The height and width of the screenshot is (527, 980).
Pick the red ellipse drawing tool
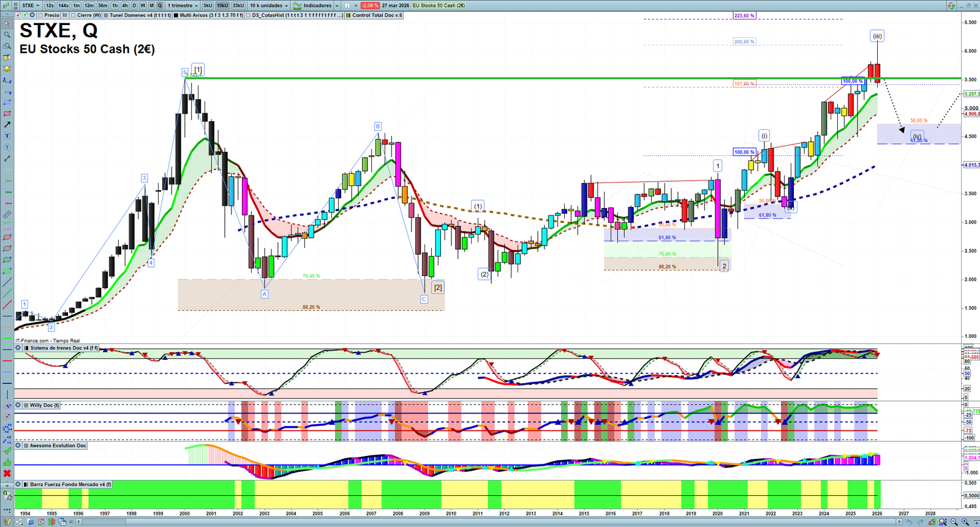coord(7,237)
